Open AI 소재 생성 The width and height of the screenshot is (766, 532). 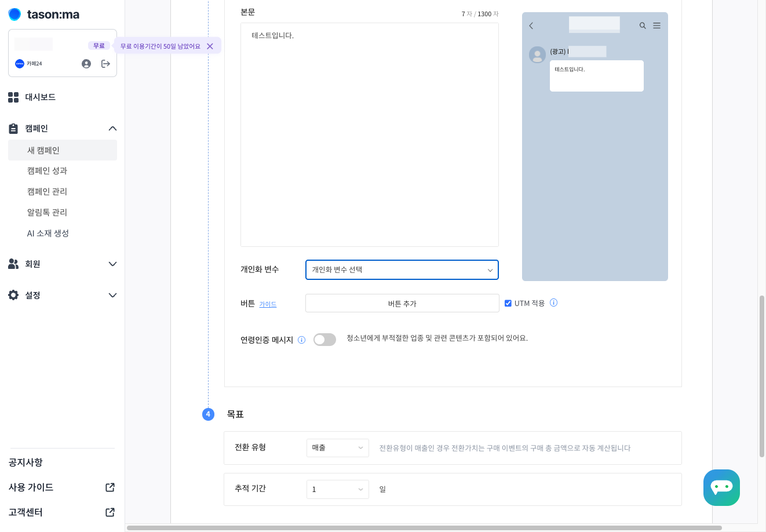[48, 234]
